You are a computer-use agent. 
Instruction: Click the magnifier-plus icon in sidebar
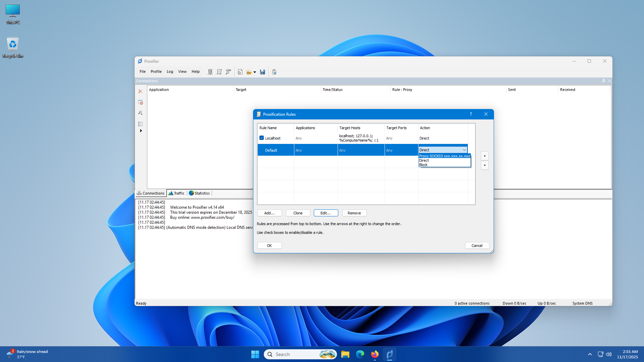[140, 113]
